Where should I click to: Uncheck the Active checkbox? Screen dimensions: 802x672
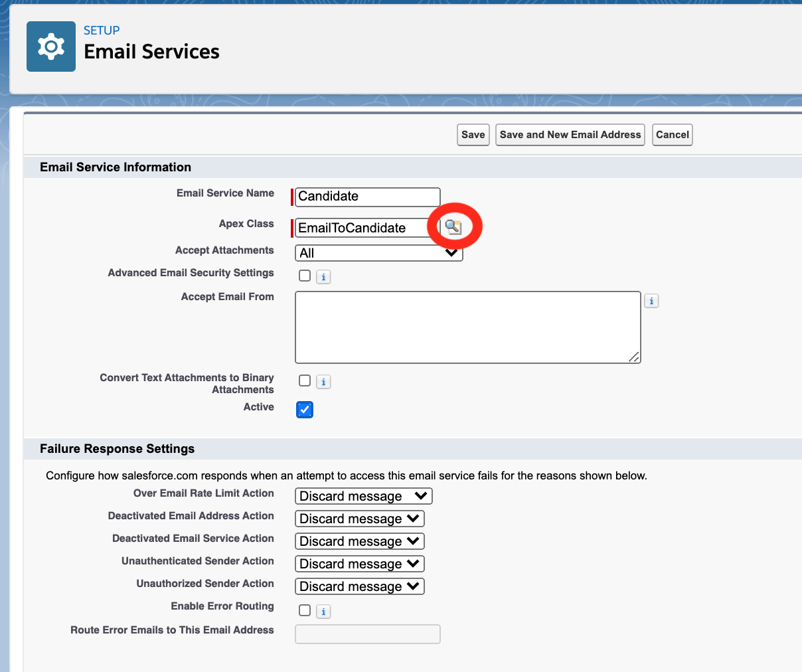(305, 410)
